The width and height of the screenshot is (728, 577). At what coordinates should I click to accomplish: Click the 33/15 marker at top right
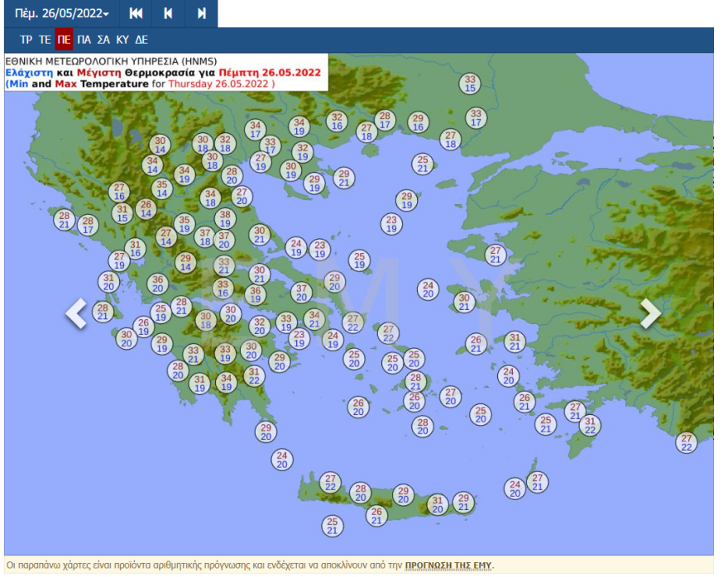coord(470,83)
